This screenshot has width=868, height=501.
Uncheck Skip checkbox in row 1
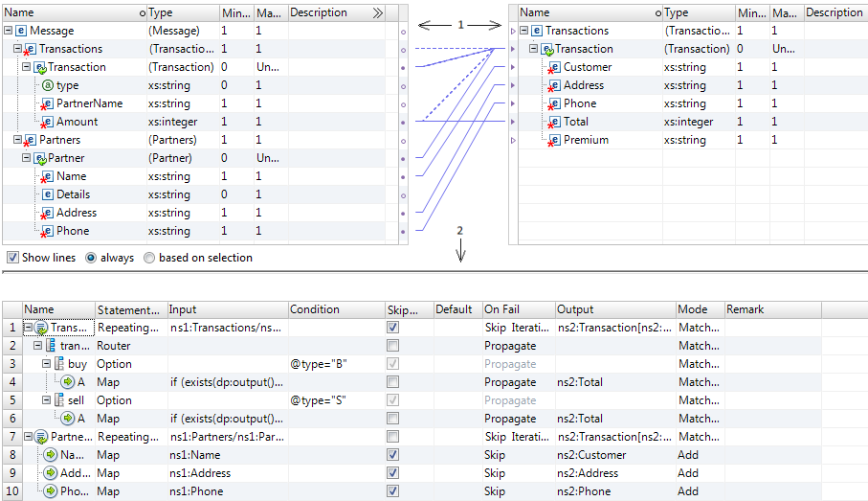point(393,328)
